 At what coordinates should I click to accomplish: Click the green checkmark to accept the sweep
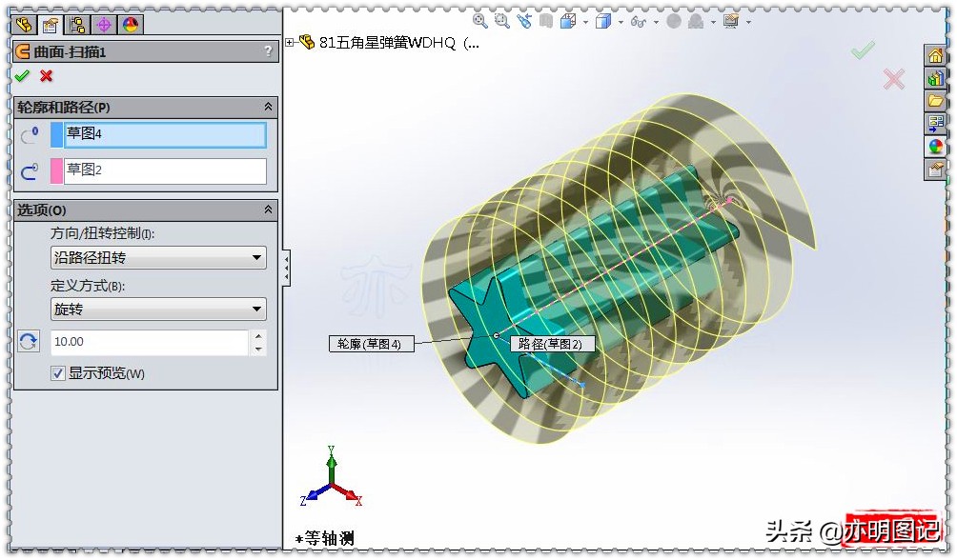(21, 76)
